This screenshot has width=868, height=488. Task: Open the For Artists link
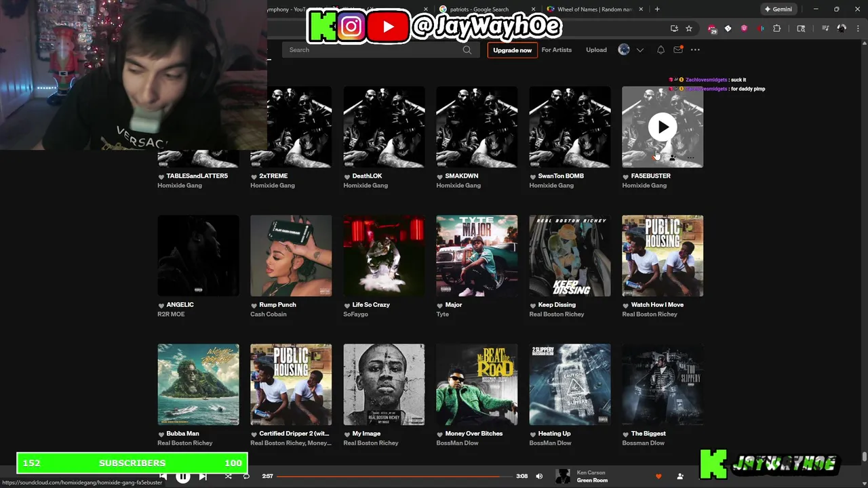click(556, 49)
